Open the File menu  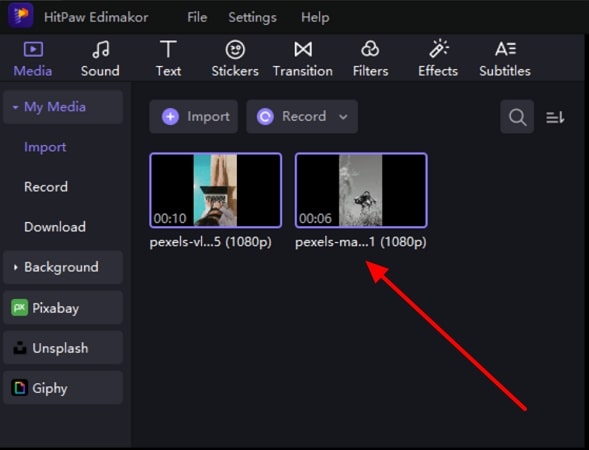[197, 17]
